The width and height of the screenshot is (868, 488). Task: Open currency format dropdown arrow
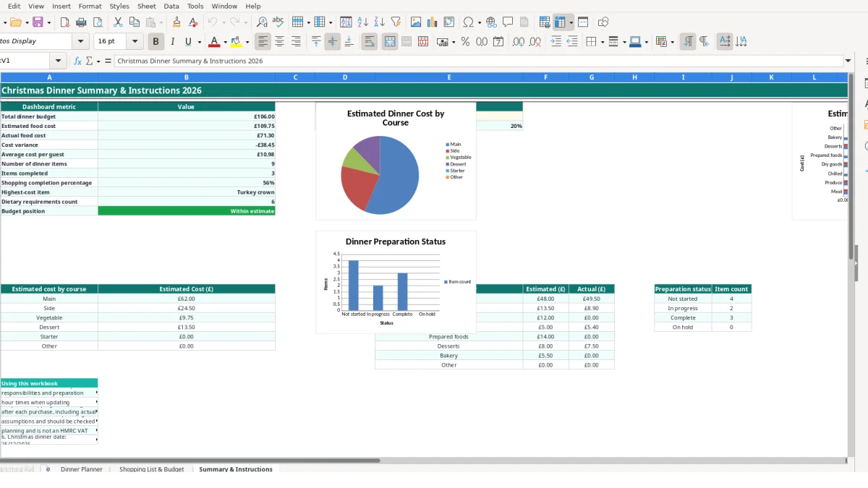point(454,43)
